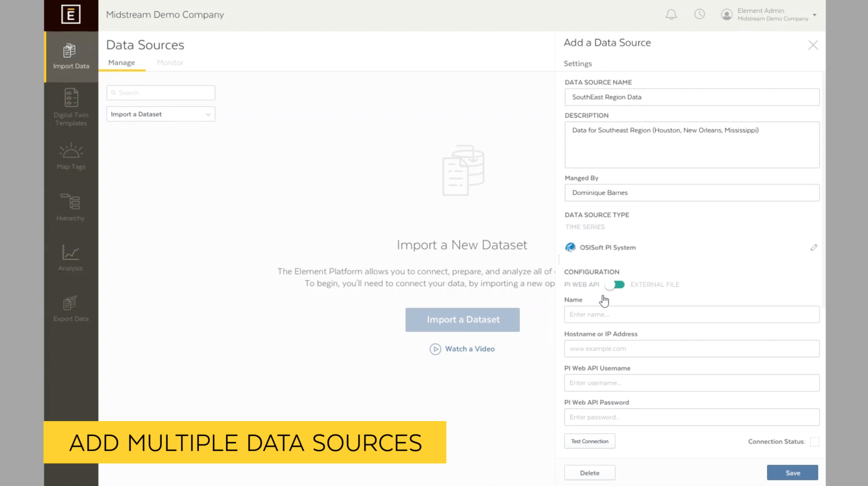Click the TIME SERIES label
This screenshot has height=486, width=868.
coord(585,227)
